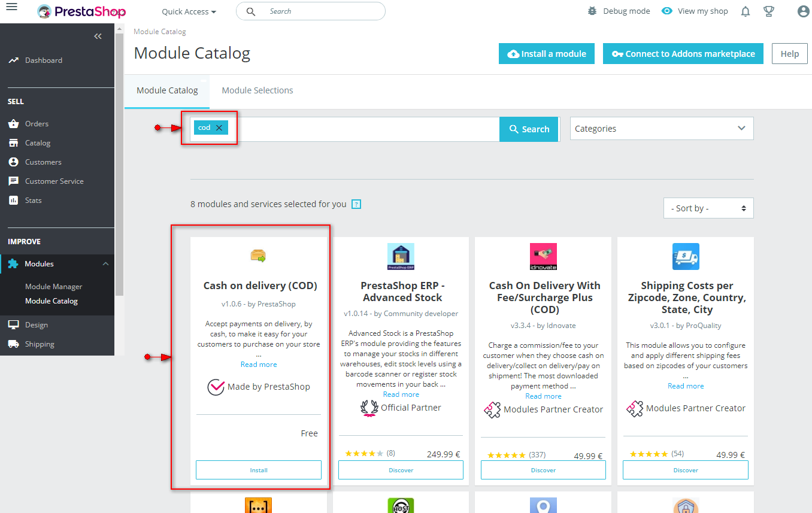Select the Module Catalog tab
812x513 pixels.
point(167,90)
